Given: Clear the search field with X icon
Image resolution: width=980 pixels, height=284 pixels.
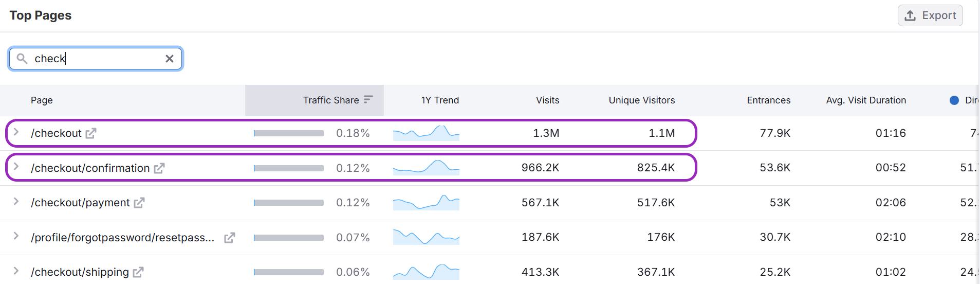Looking at the screenshot, I should (170, 59).
